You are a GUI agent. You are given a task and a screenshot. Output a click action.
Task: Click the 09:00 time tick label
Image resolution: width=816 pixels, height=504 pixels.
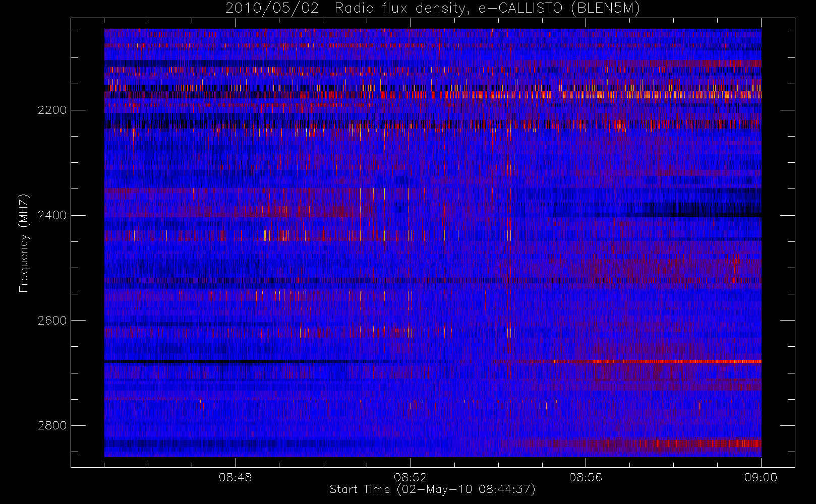coord(761,477)
